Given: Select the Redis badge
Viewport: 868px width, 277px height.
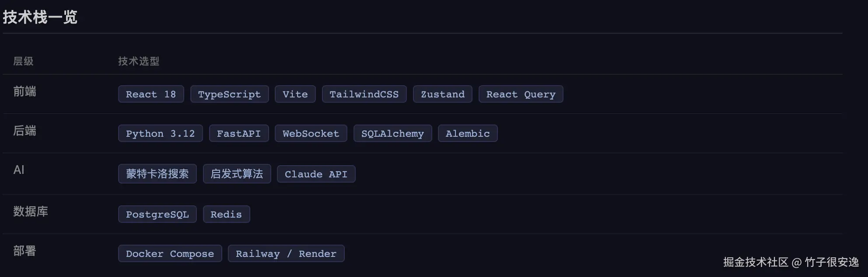Looking at the screenshot, I should coord(226,215).
